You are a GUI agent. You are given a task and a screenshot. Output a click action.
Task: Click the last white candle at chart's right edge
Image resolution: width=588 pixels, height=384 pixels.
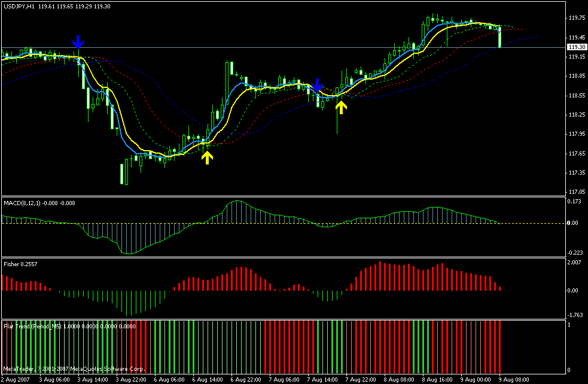[x=499, y=37]
